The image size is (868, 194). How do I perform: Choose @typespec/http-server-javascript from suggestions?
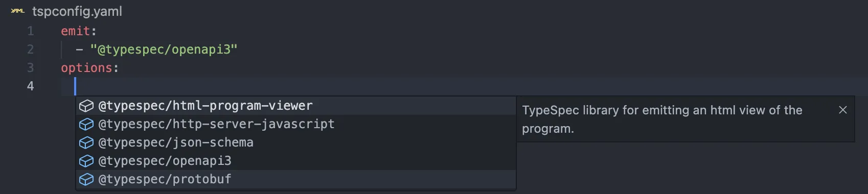[x=296, y=124]
